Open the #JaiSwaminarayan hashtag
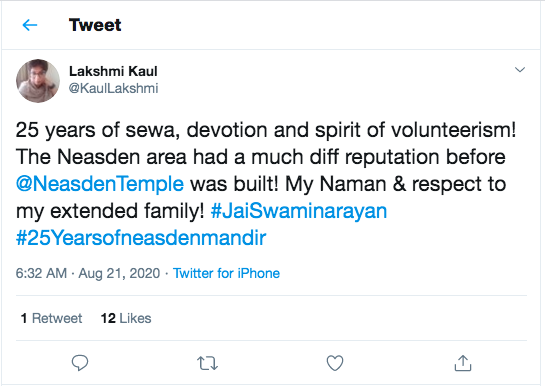The image size is (545, 386). coord(299,211)
